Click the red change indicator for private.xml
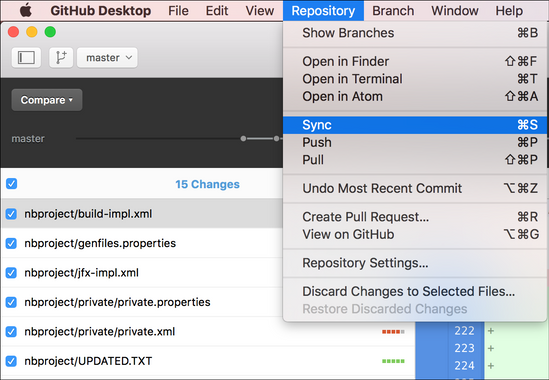This screenshot has width=549, height=380. 393,331
